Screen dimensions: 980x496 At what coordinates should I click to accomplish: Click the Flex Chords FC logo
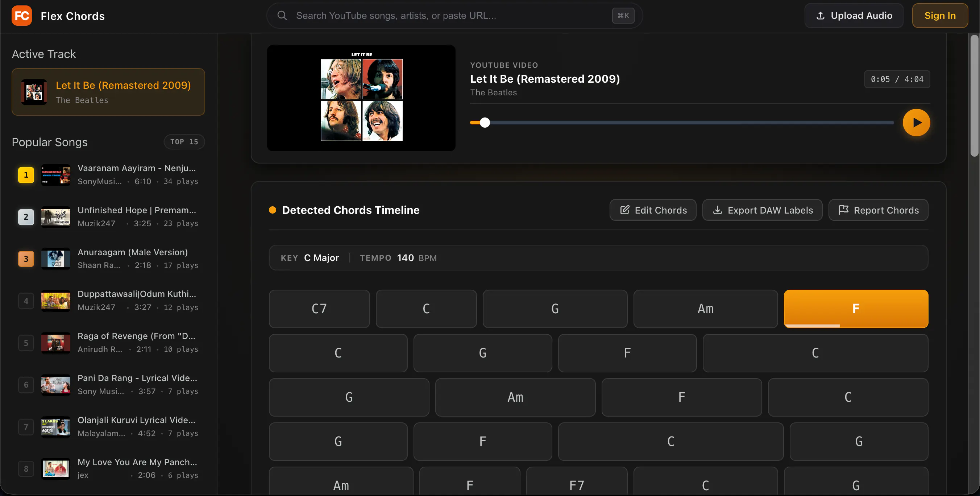[x=22, y=16]
